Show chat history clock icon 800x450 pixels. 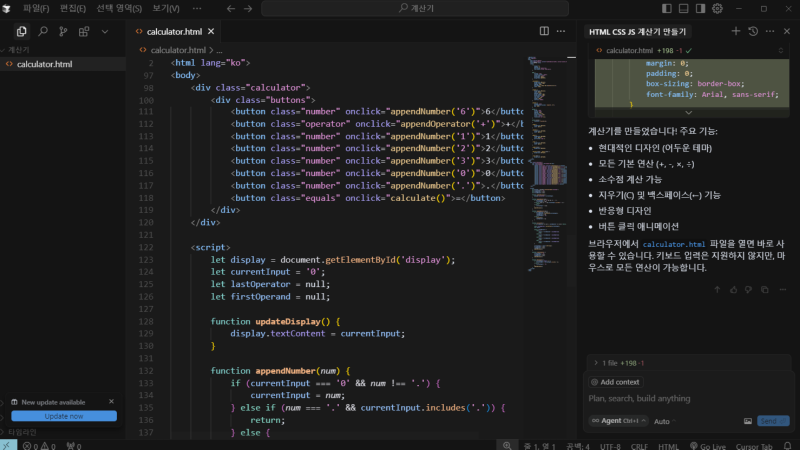[753, 32]
